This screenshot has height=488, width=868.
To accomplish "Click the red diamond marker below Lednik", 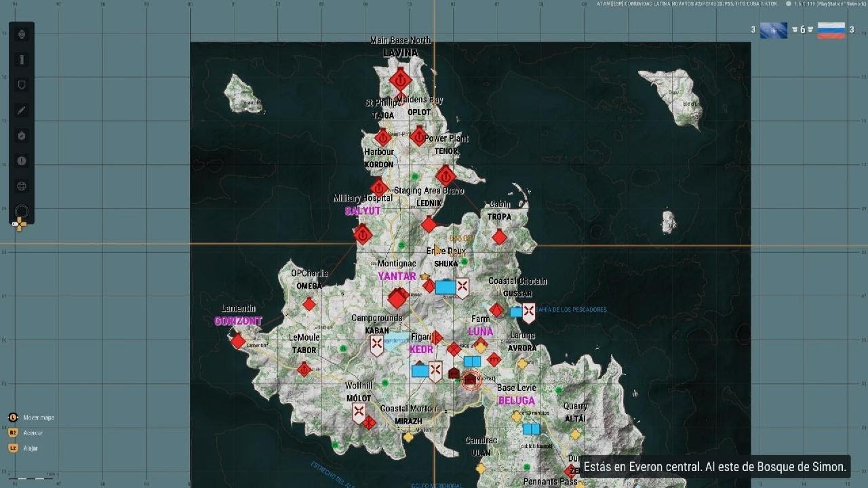I will point(429,224).
